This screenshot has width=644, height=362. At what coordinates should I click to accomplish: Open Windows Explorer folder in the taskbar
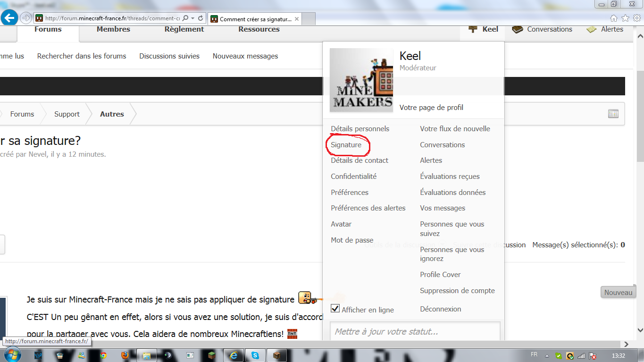point(146,355)
